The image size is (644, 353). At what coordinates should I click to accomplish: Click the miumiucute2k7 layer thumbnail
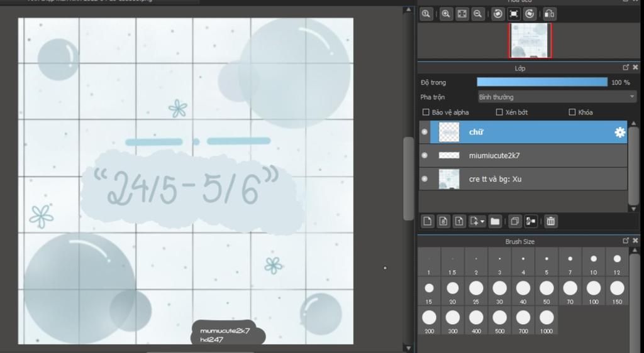tap(449, 155)
